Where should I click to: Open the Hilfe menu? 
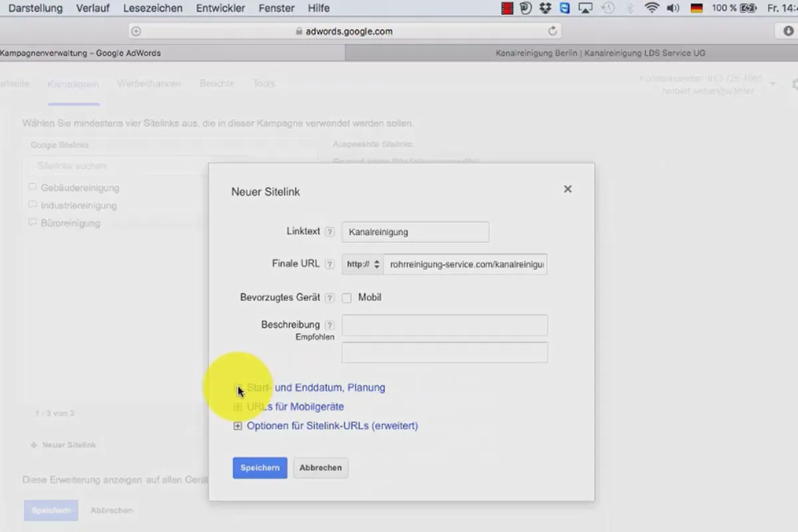[319, 8]
